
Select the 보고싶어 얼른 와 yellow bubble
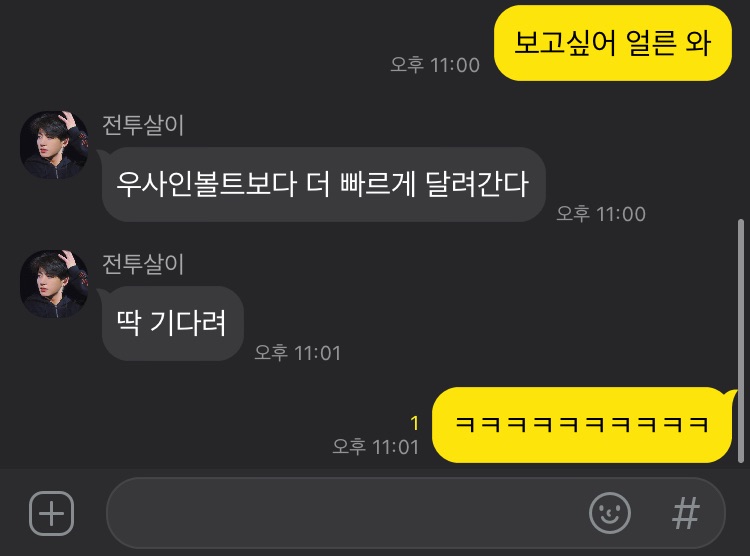coord(613,43)
